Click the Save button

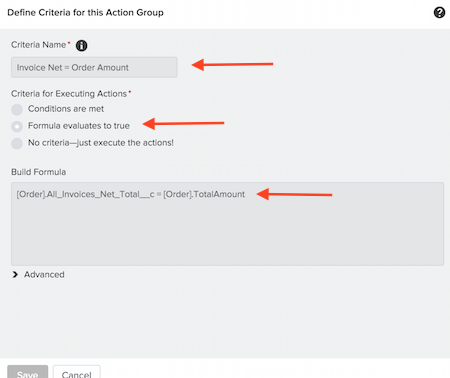click(x=28, y=373)
